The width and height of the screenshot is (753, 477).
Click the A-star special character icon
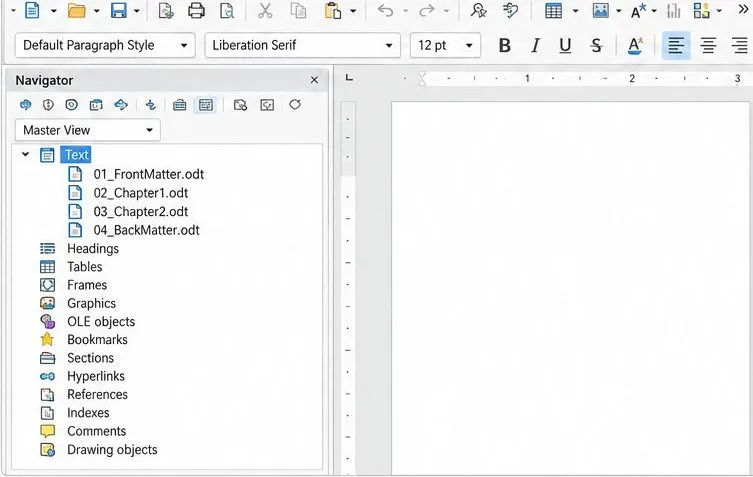coord(638,10)
